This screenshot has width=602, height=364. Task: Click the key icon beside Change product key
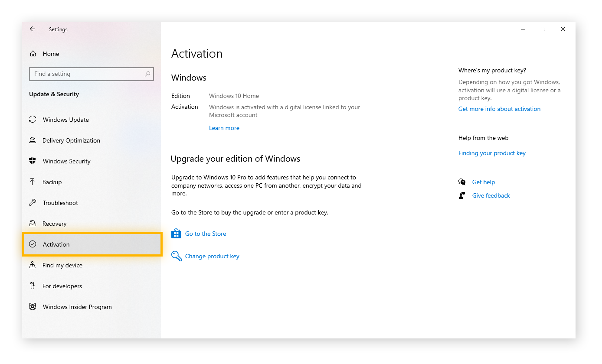[176, 256]
